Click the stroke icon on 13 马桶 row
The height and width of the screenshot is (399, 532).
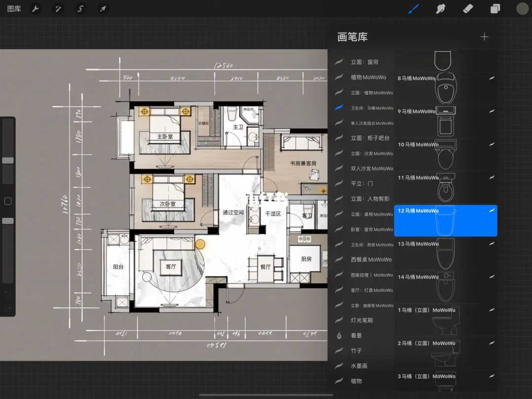pos(492,244)
